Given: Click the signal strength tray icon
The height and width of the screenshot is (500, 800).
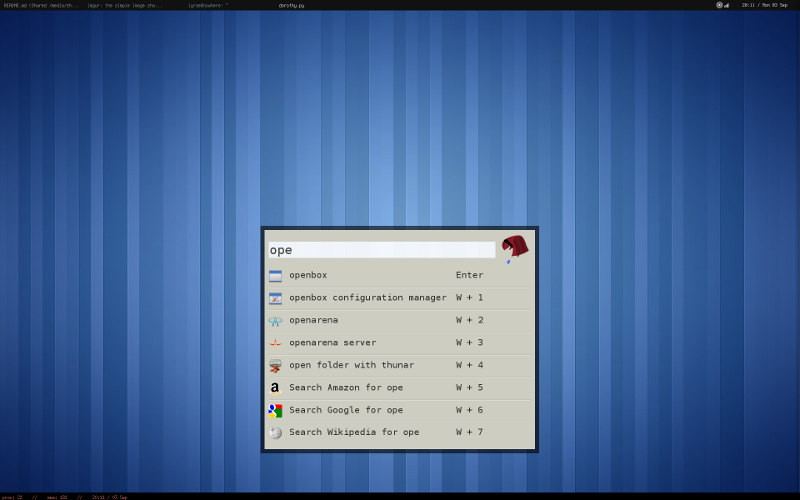Looking at the screenshot, I should pos(726,6).
